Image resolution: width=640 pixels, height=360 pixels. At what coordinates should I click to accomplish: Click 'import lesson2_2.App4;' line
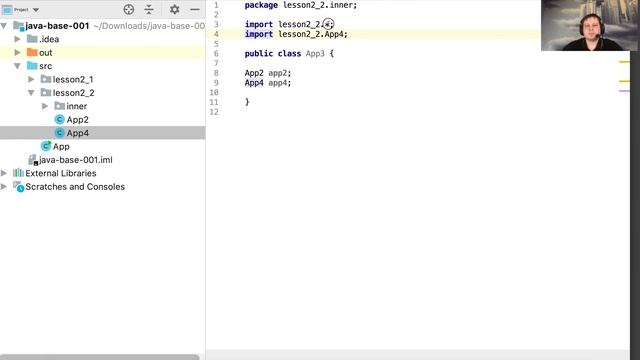296,34
